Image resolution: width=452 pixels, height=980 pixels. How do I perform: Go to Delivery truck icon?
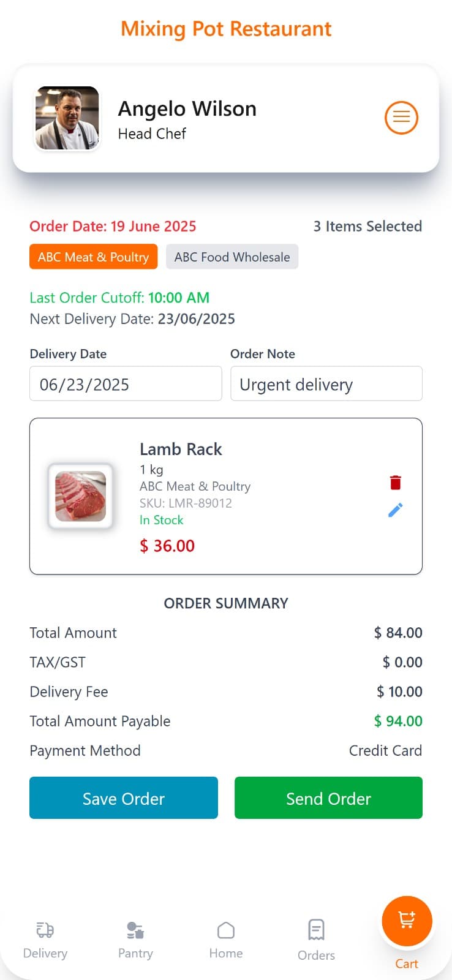click(45, 930)
